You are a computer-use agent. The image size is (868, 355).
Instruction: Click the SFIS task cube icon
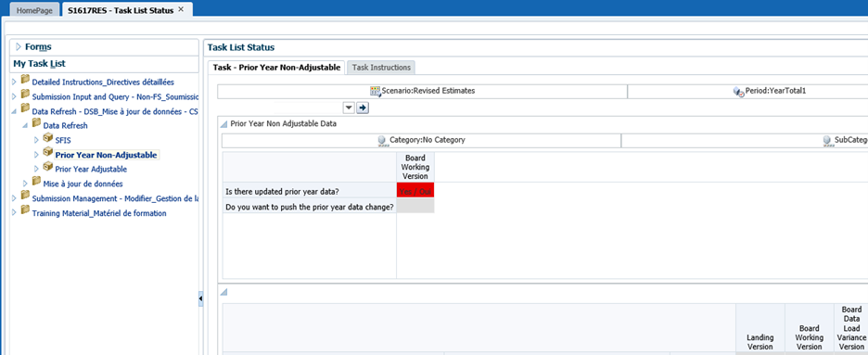[x=47, y=139]
